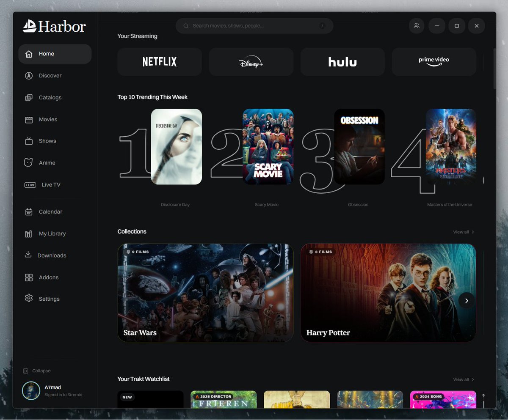Open the Disney+ streaming tile
The image size is (508, 420).
pos(251,62)
